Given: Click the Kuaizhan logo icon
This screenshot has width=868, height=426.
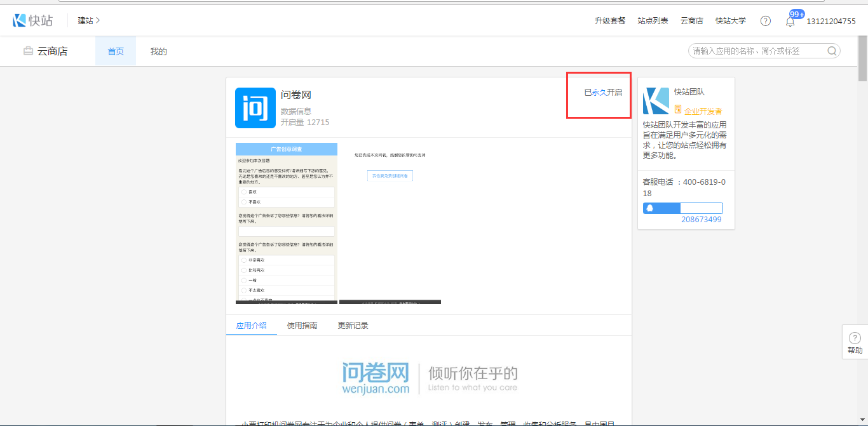Looking at the screenshot, I should pos(20,20).
